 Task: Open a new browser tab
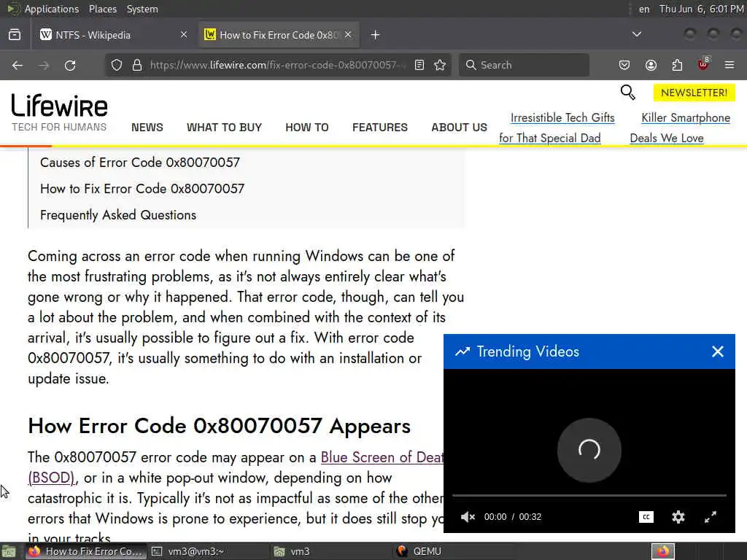(376, 35)
